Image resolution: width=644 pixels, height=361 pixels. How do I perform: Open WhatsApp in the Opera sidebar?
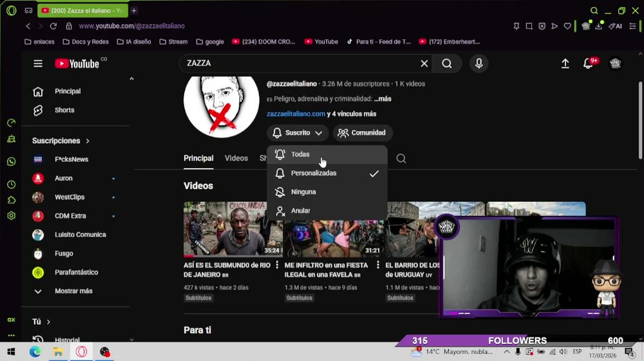click(12, 161)
